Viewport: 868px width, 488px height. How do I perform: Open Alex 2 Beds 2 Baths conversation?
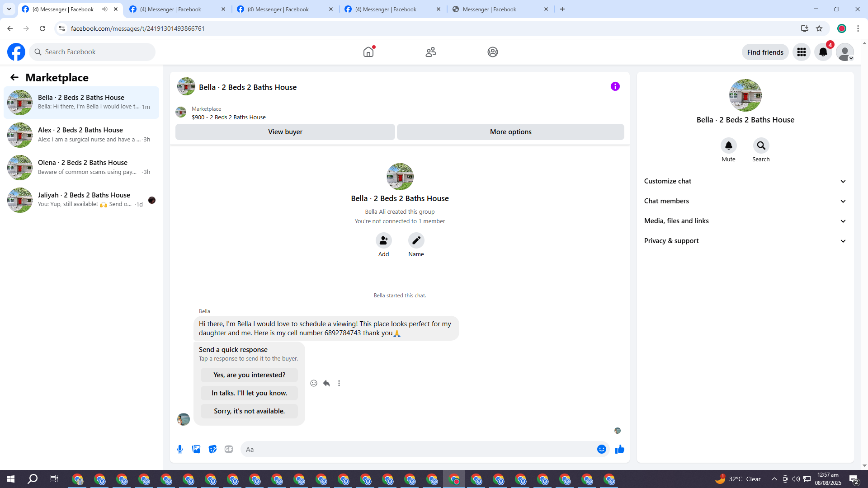point(81,135)
